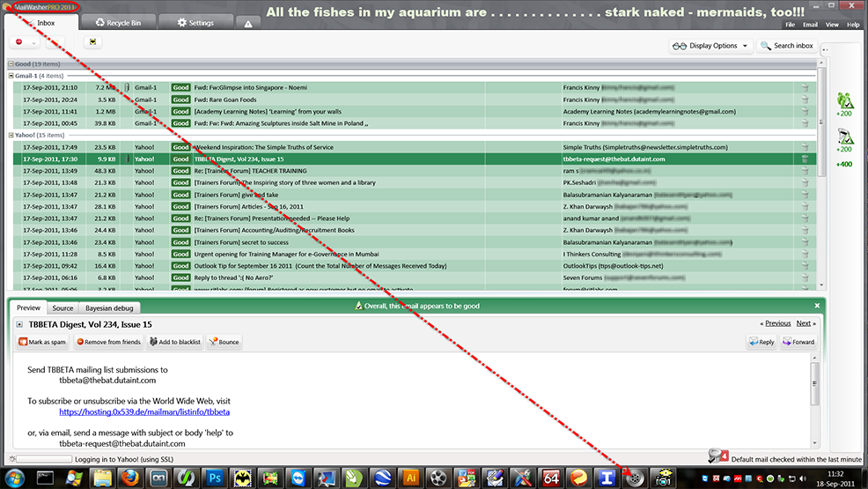Click trash icon for Glimpse into Singapore email
The height and width of the screenshot is (489, 868).
(805, 87)
